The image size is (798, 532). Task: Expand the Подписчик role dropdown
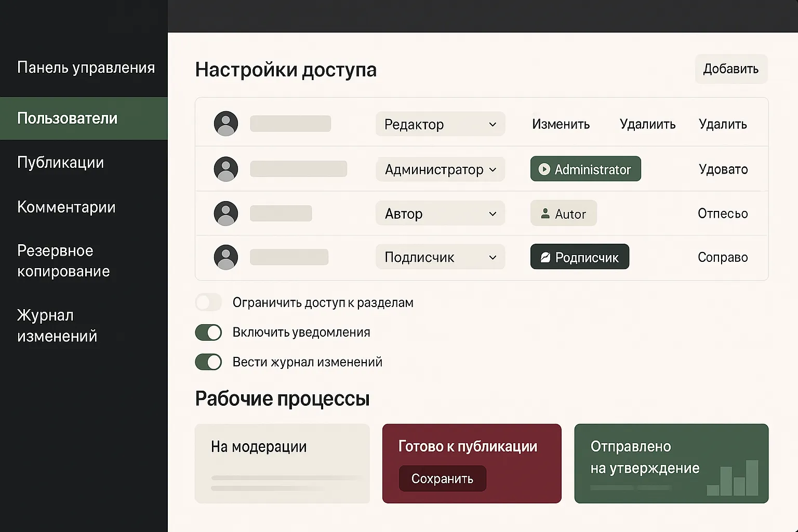[440, 257]
